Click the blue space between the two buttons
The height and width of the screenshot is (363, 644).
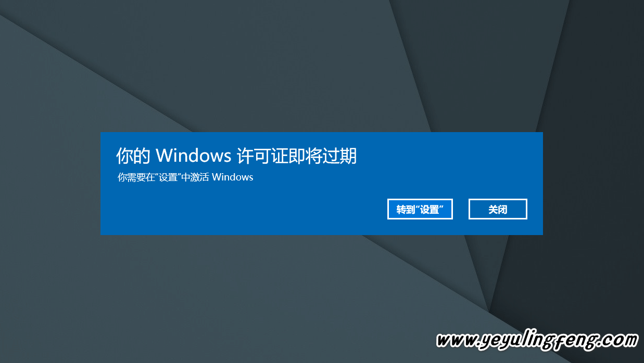coord(461,209)
